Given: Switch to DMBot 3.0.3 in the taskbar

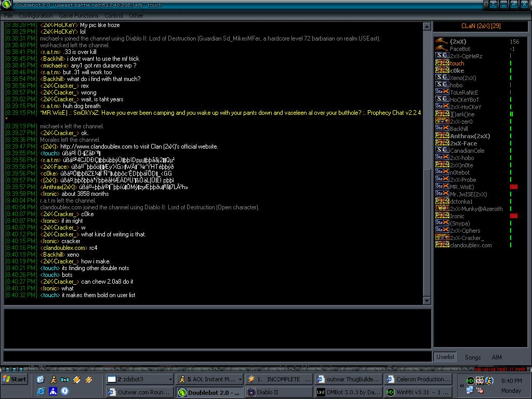Looking at the screenshot, I should (349, 393).
